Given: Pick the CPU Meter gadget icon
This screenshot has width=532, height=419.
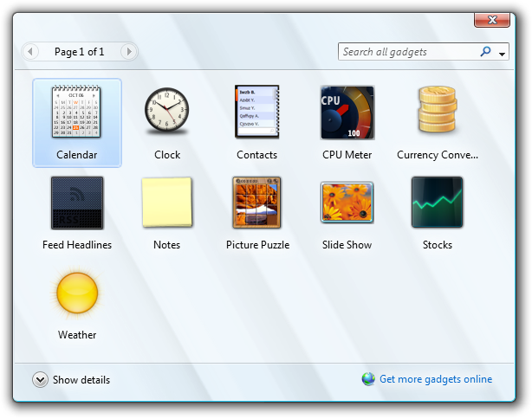Looking at the screenshot, I should click(x=347, y=113).
